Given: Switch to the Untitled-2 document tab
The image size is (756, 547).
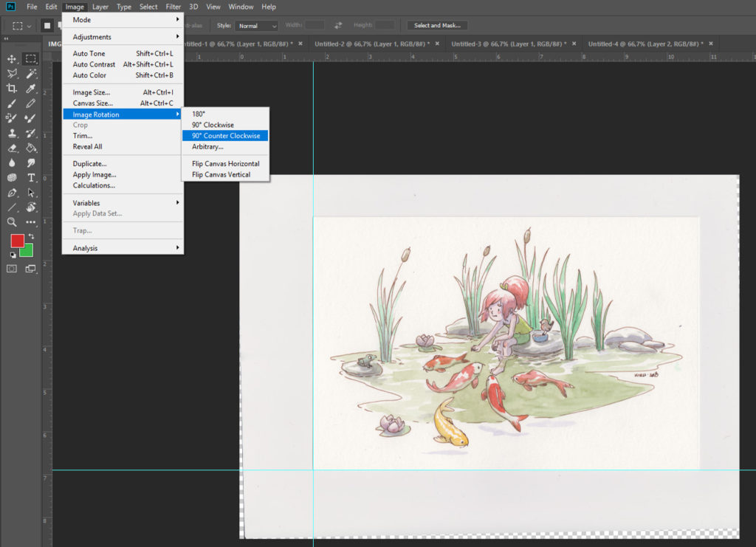Looking at the screenshot, I should pos(372,44).
